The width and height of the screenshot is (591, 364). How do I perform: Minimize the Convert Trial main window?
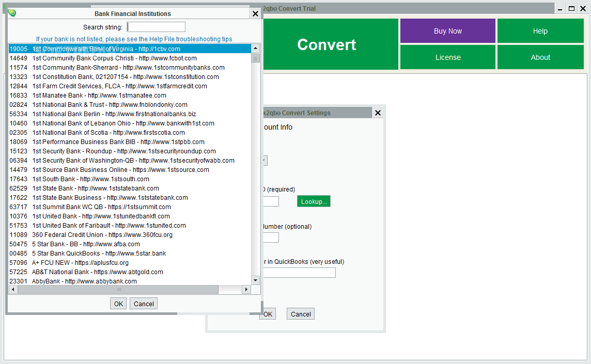point(560,9)
